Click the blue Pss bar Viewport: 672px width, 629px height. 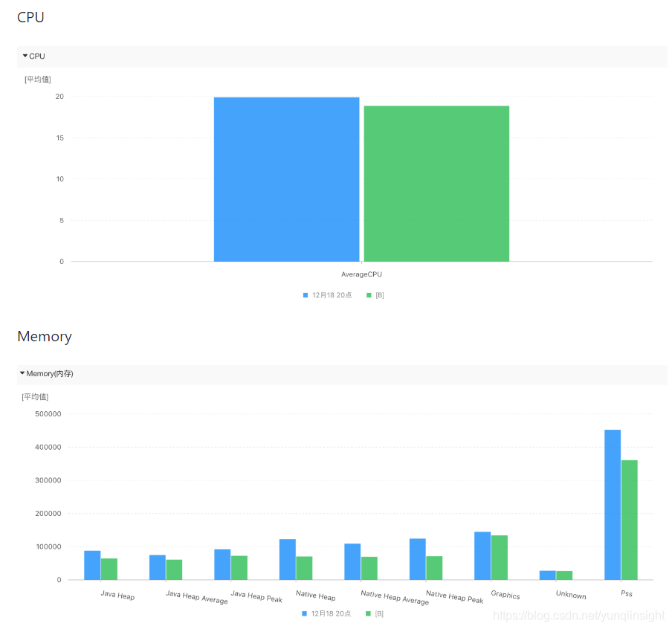(x=613, y=505)
